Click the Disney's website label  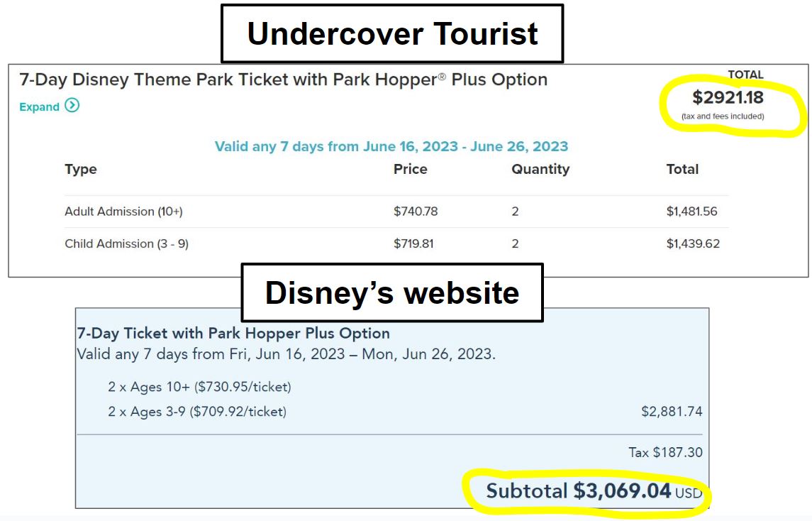392,292
